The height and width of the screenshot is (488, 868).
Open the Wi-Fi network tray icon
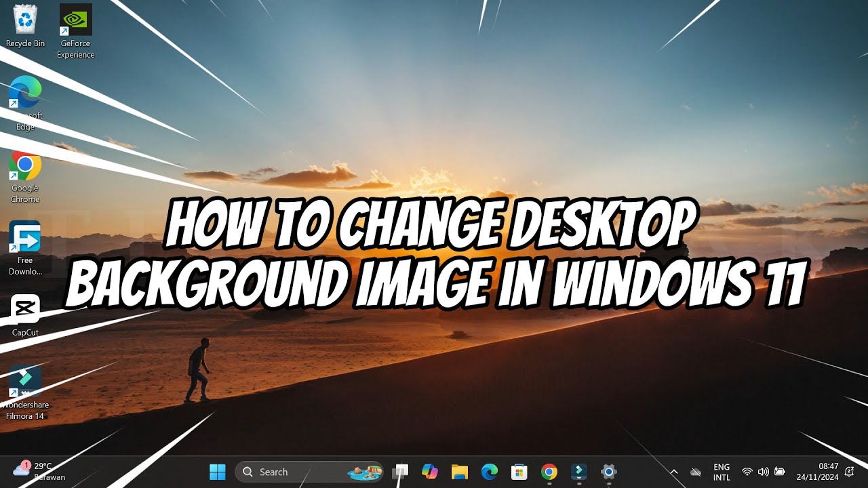[x=747, y=472]
